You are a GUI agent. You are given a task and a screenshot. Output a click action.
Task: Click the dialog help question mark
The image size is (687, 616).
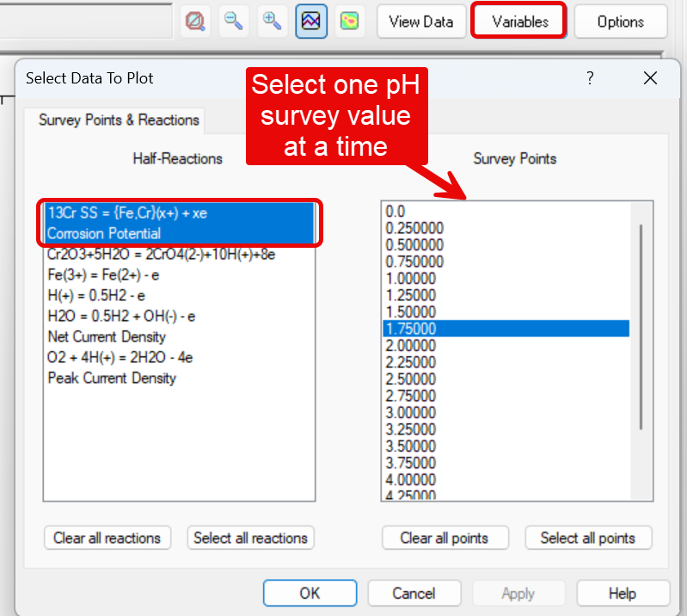[590, 78]
